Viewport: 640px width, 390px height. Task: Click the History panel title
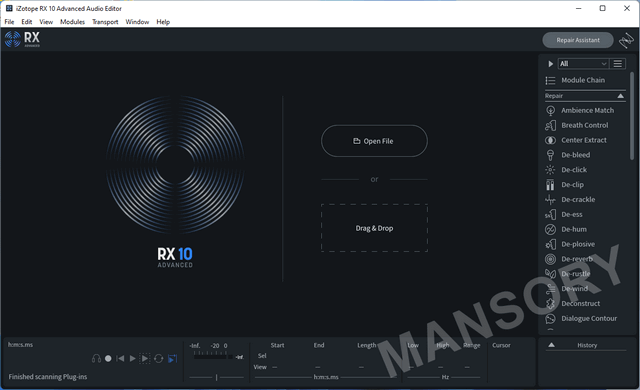[587, 345]
